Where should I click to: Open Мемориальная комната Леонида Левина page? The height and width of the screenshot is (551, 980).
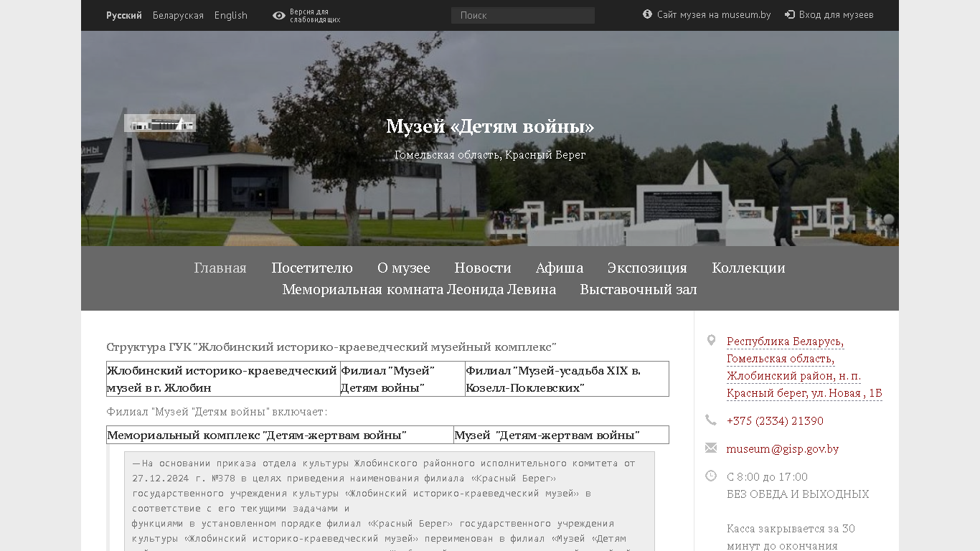pos(419,289)
